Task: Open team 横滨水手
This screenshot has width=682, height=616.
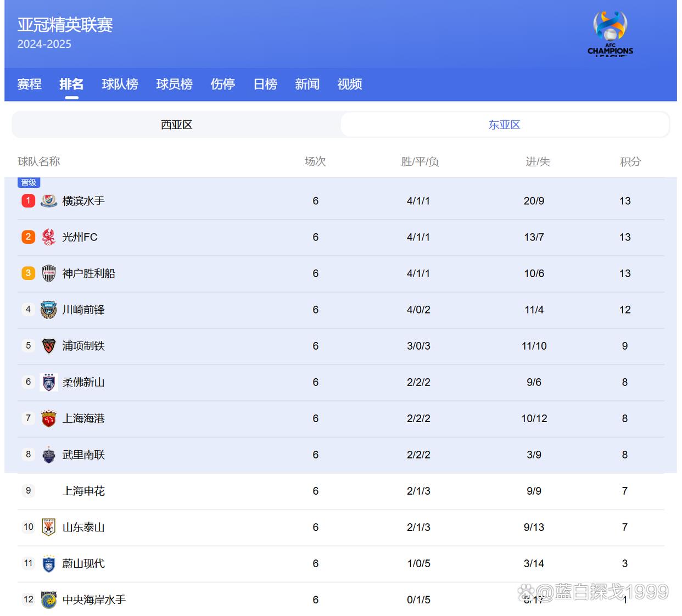Action: (83, 201)
